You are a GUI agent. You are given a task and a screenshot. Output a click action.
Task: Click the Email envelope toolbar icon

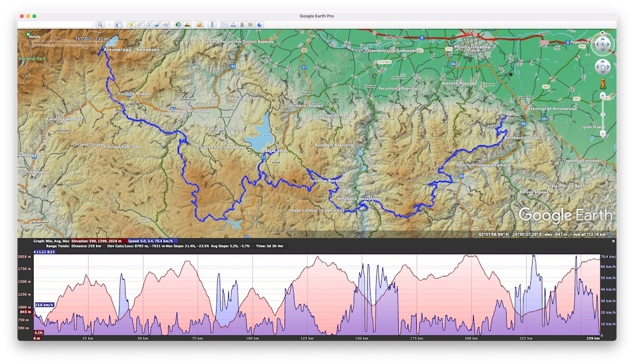coord(224,25)
